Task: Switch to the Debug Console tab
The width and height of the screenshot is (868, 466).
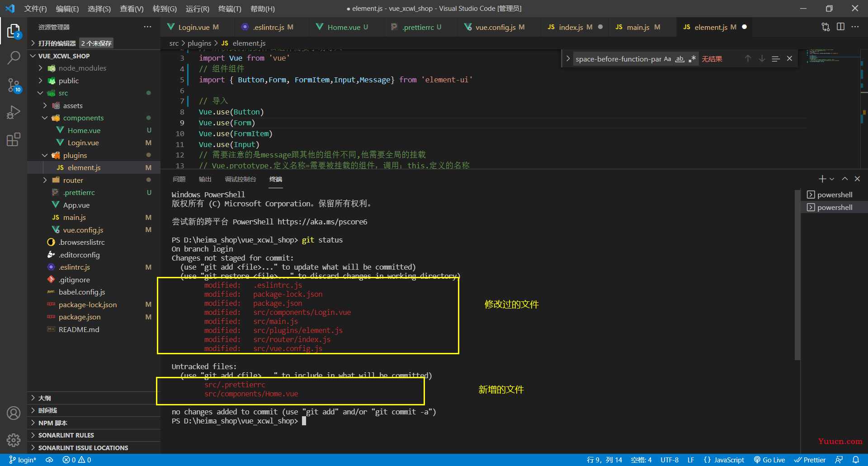Action: (x=241, y=179)
